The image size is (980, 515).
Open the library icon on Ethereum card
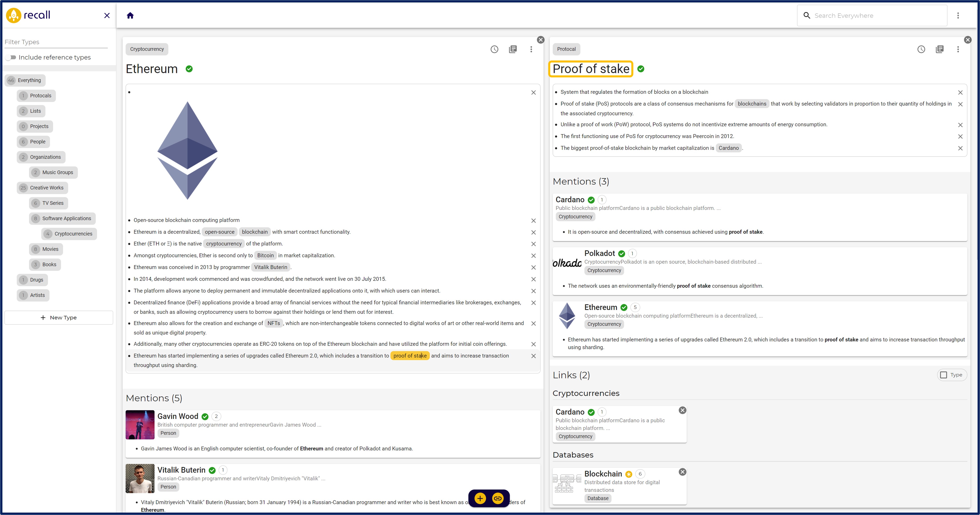[513, 49]
